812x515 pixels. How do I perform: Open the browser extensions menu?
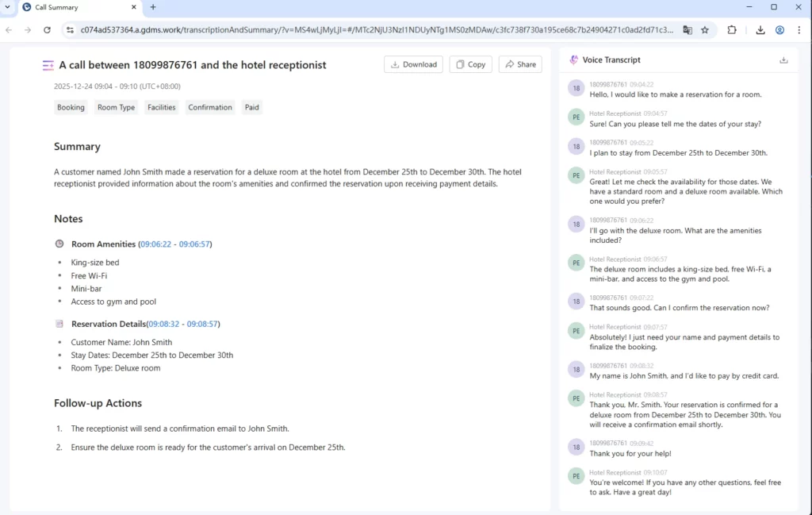732,30
